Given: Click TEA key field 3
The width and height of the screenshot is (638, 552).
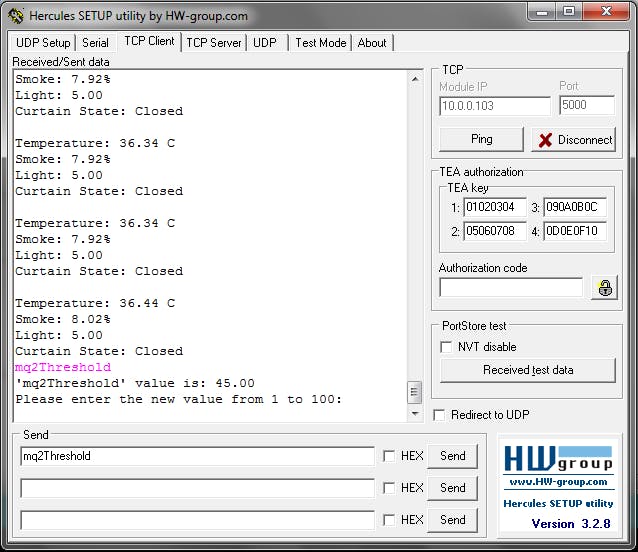Looking at the screenshot, I should (575, 207).
